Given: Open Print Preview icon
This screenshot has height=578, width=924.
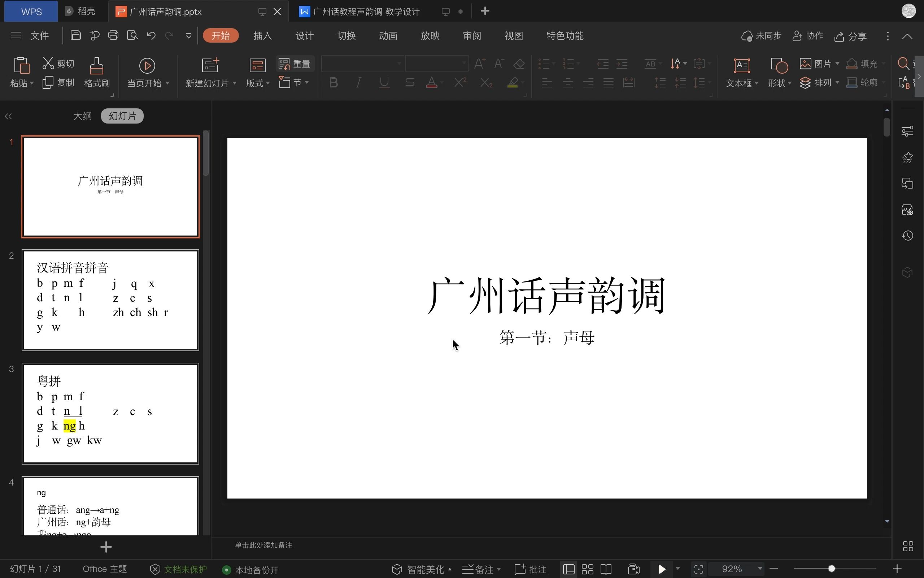Looking at the screenshot, I should [x=132, y=35].
